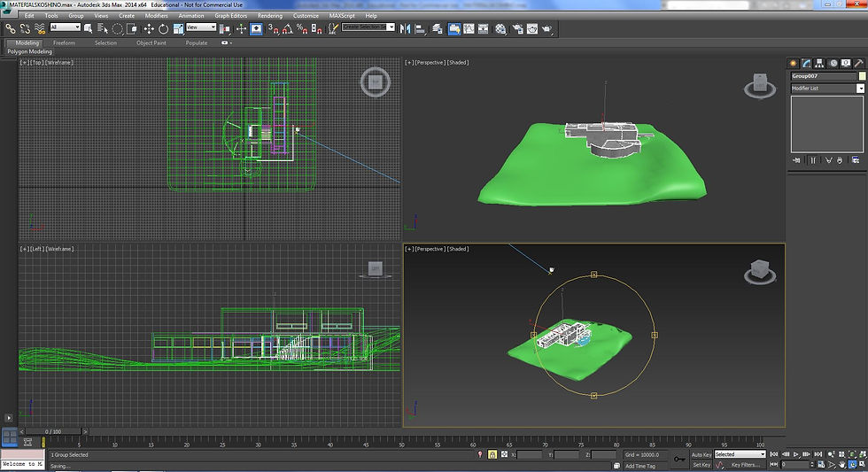Open the Create tab in the command panel
The width and height of the screenshot is (868, 472).
794,63
